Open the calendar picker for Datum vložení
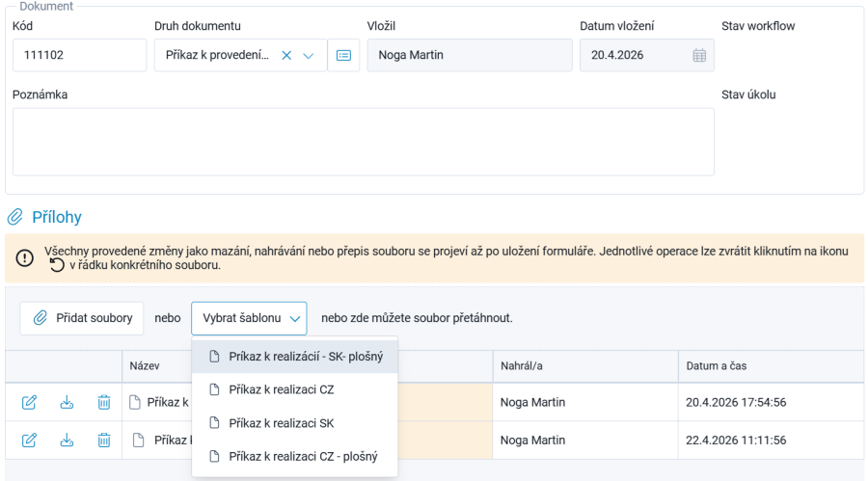 coord(699,55)
